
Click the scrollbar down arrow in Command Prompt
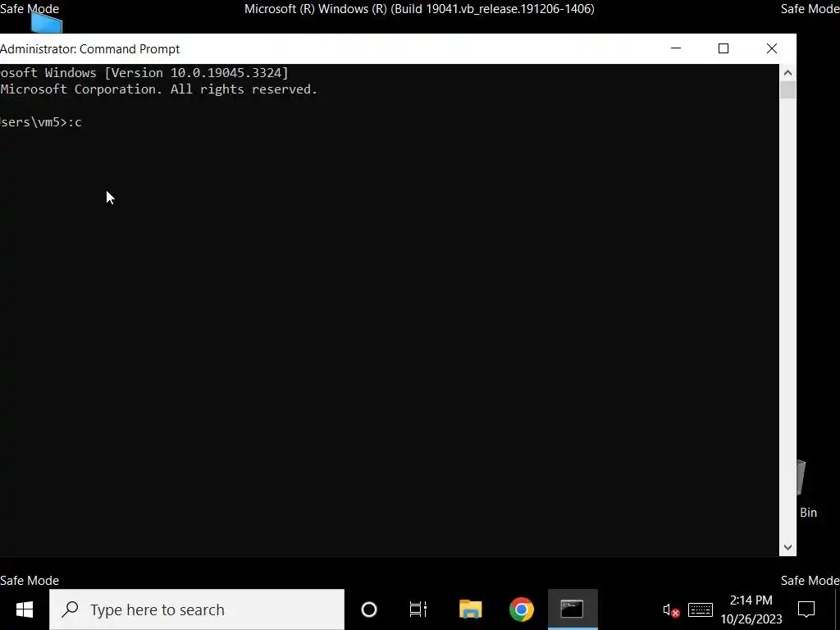(787, 547)
